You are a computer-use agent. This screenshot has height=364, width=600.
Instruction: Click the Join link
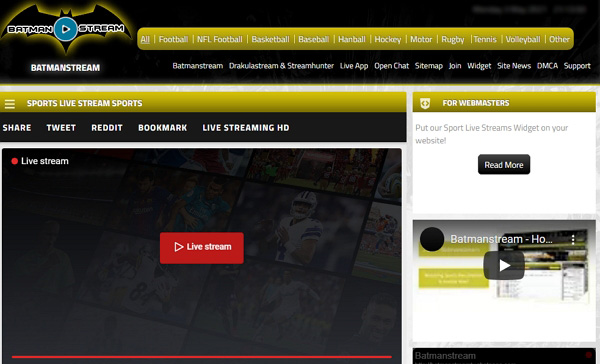point(455,66)
